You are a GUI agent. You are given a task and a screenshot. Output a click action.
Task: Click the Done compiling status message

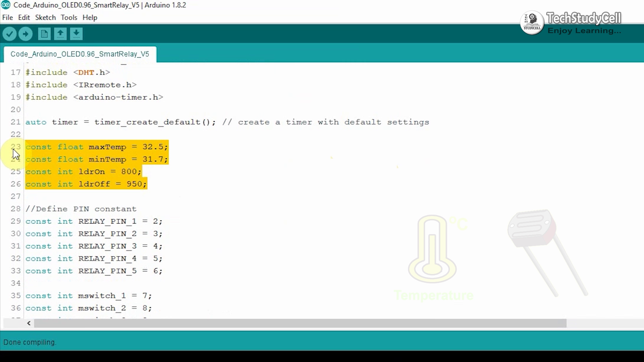[x=30, y=342]
